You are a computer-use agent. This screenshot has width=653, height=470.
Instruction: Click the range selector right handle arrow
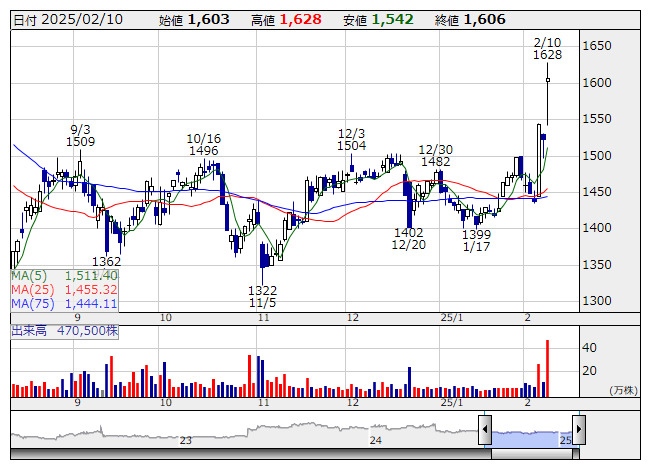(x=579, y=430)
